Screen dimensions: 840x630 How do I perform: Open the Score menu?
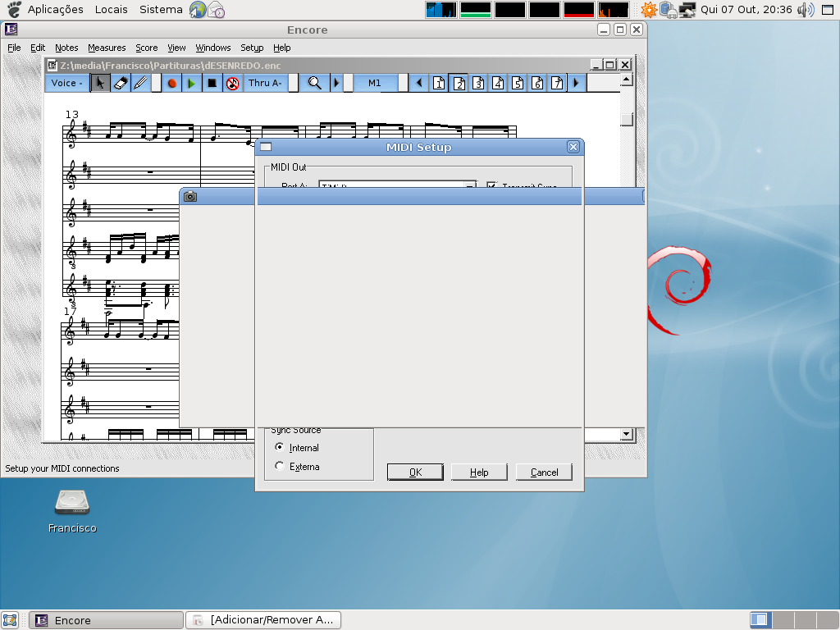click(x=147, y=48)
